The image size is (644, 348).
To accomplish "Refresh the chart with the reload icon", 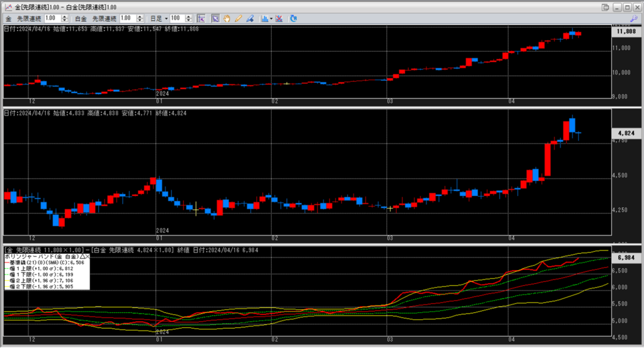I will coord(292,19).
